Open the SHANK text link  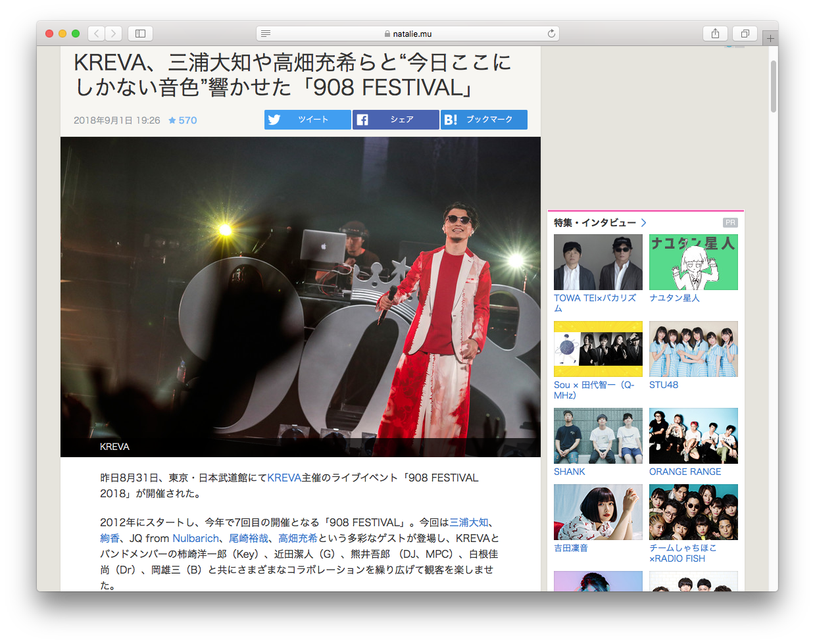pyautogui.click(x=570, y=472)
